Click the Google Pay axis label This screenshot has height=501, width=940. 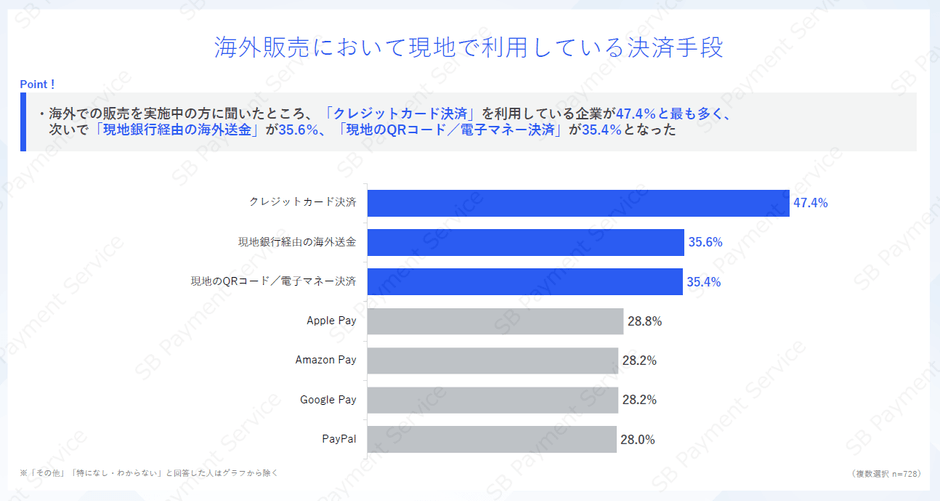coord(328,400)
